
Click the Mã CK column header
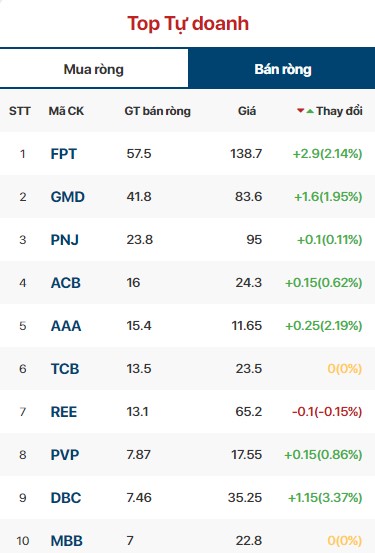point(66,111)
